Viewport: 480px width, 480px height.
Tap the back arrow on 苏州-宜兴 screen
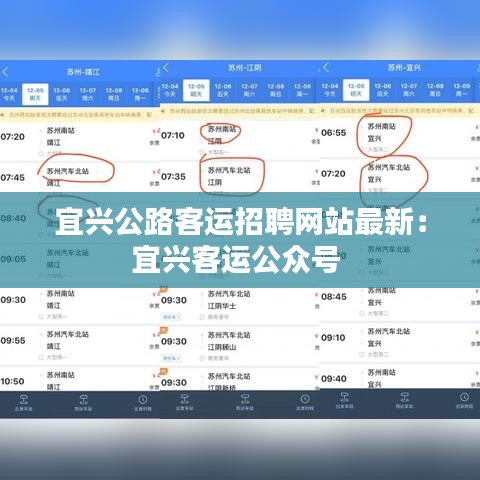[x=326, y=67]
